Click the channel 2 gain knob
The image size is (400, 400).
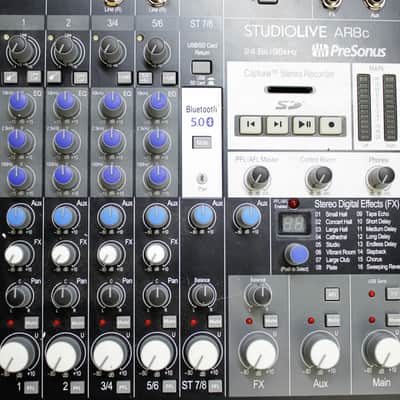(x=67, y=50)
